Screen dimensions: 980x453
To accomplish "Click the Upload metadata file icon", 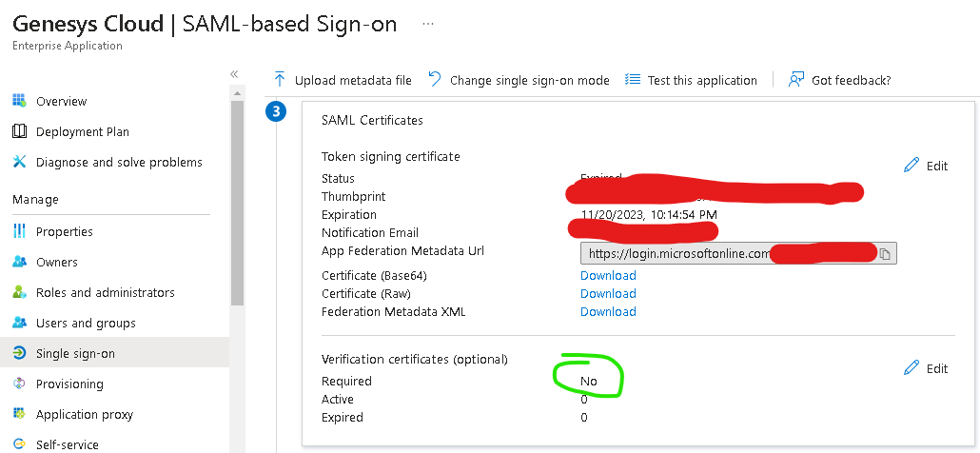I will point(280,80).
